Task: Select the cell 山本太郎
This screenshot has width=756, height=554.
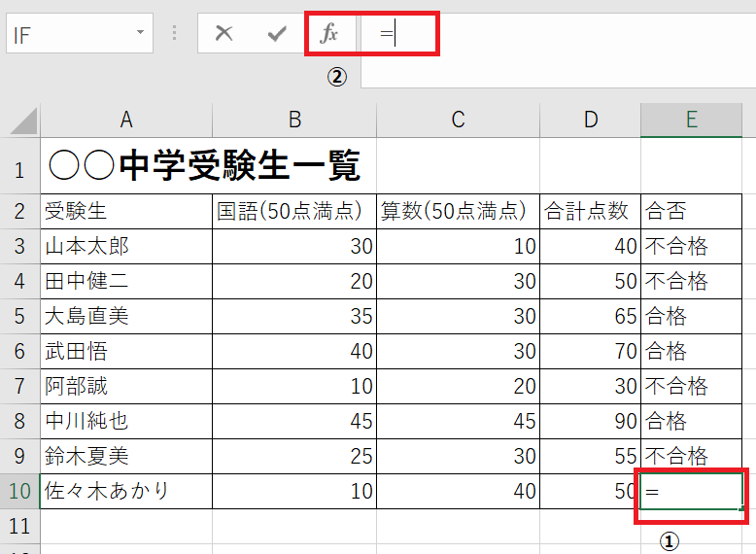Action: point(126,246)
